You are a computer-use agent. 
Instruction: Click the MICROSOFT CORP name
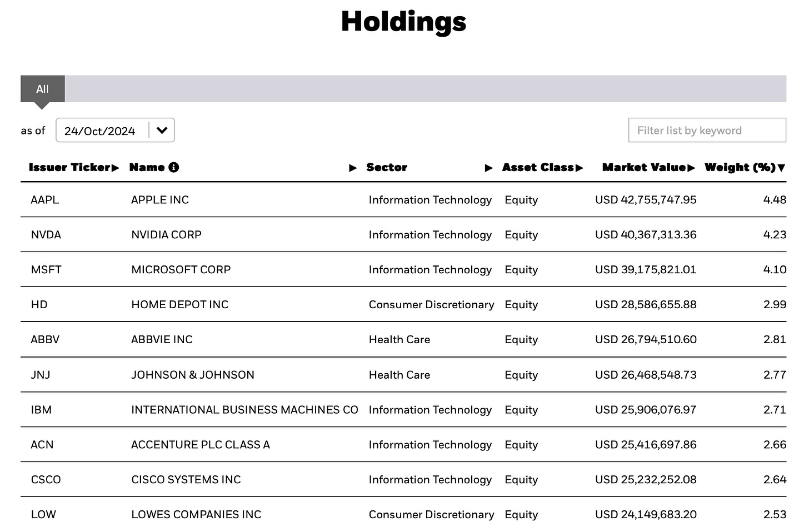click(181, 270)
